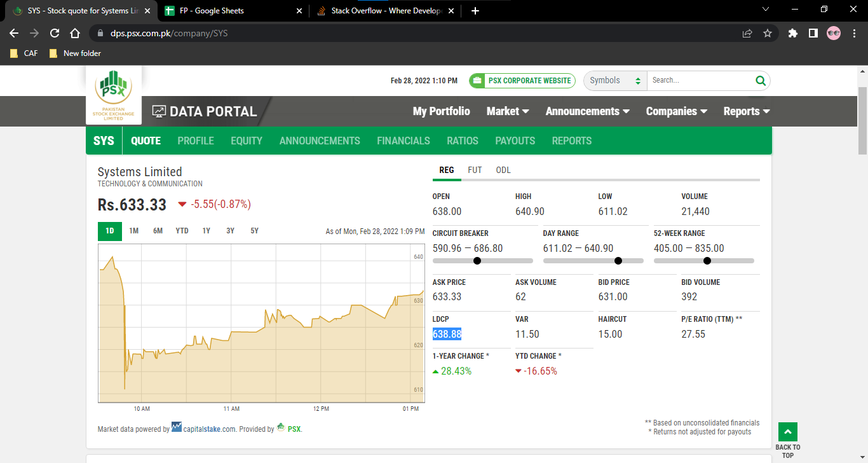This screenshot has height=463, width=868.
Task: Bookmark this page with star icon
Action: click(x=768, y=33)
